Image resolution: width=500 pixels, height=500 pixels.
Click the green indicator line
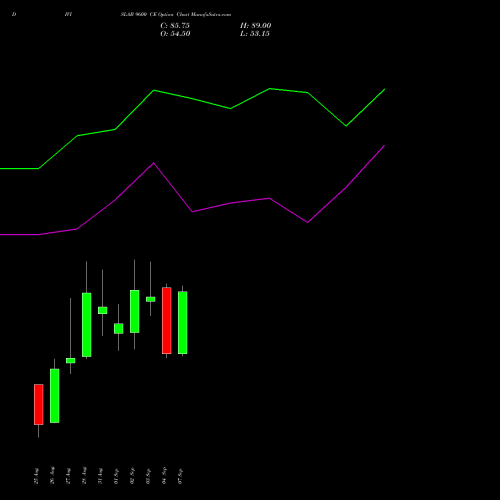[x=192, y=98]
